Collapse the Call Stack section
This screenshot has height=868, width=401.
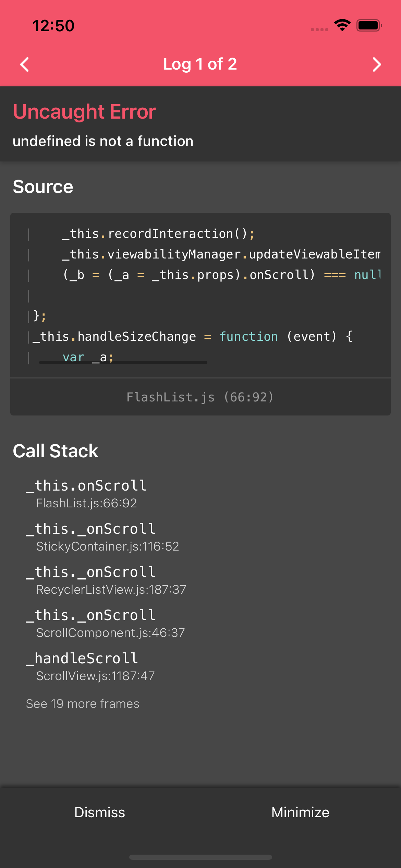pyautogui.click(x=56, y=450)
